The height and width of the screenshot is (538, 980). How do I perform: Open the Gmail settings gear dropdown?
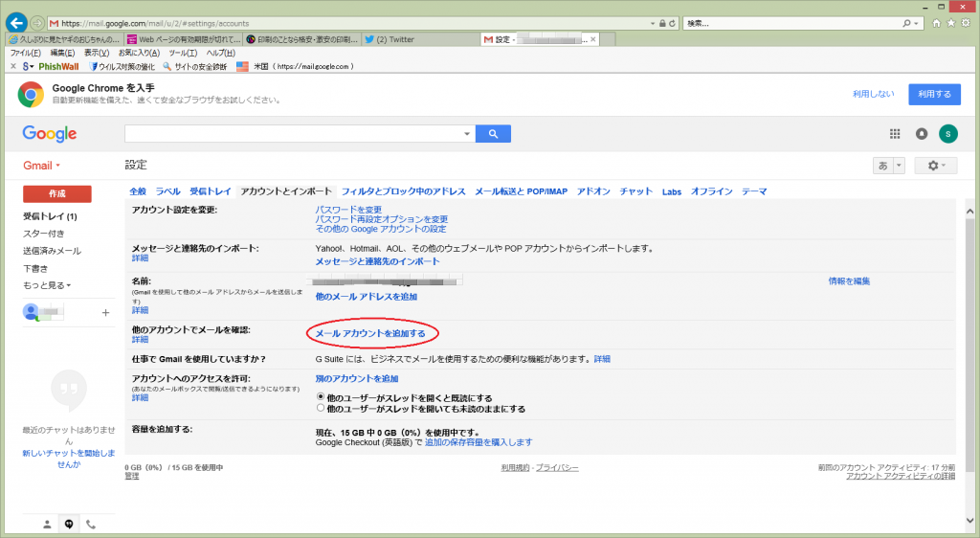click(936, 166)
